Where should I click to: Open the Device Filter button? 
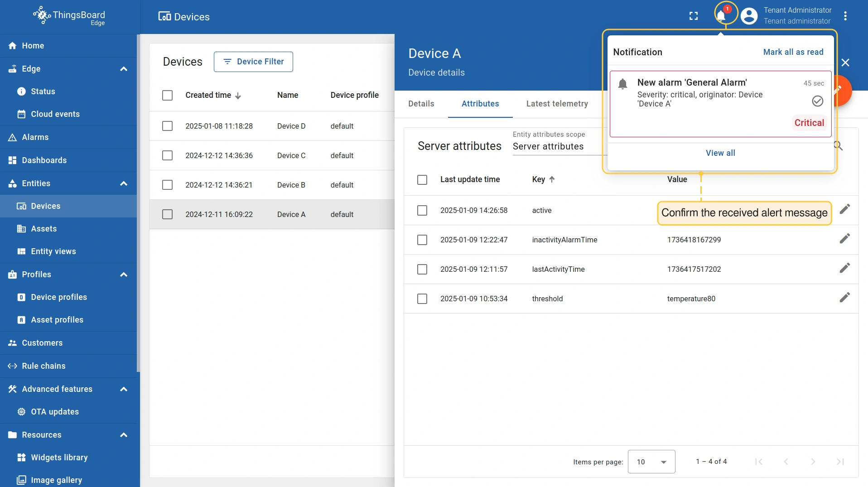[253, 62]
